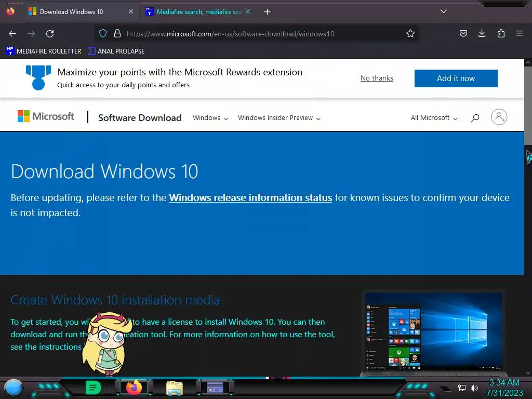Image resolution: width=532 pixels, height=399 pixels.
Task: Click the sign-in account avatar icon
Action: point(499,117)
